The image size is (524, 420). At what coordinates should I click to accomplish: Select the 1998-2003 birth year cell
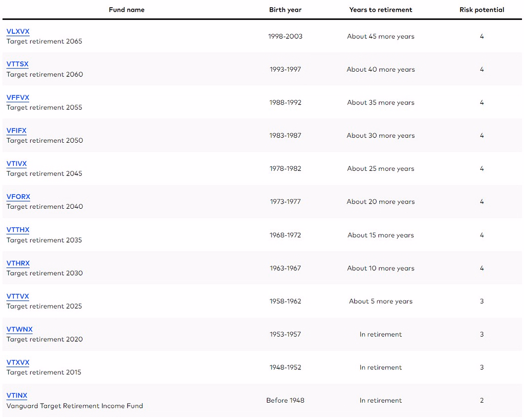[285, 36]
